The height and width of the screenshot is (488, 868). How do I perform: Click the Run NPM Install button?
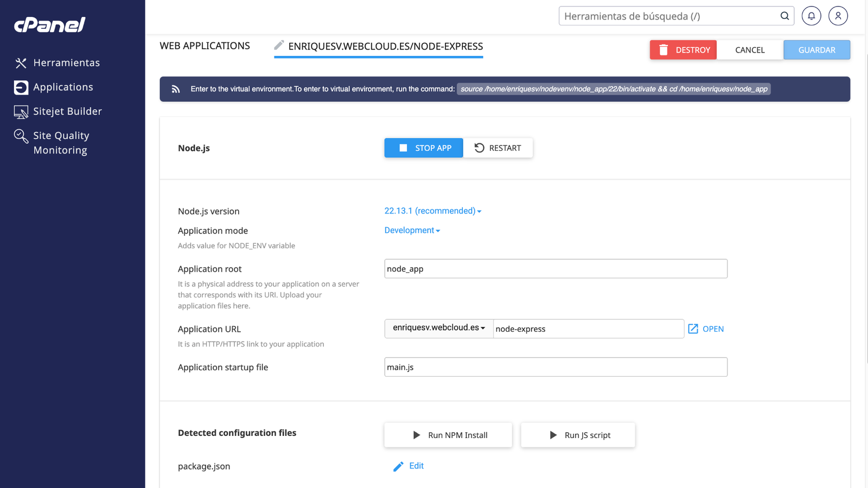[448, 435]
